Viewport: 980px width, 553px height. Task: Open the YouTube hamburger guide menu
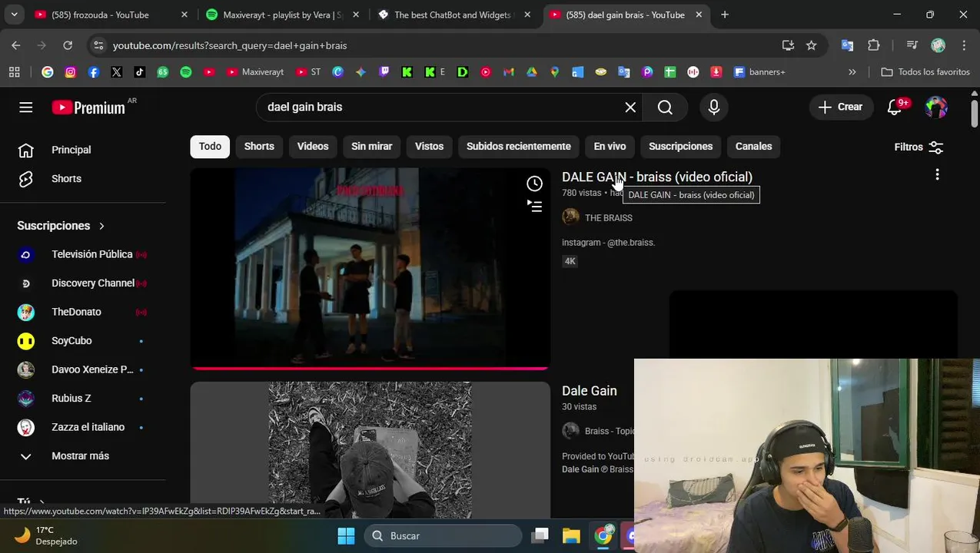click(25, 108)
